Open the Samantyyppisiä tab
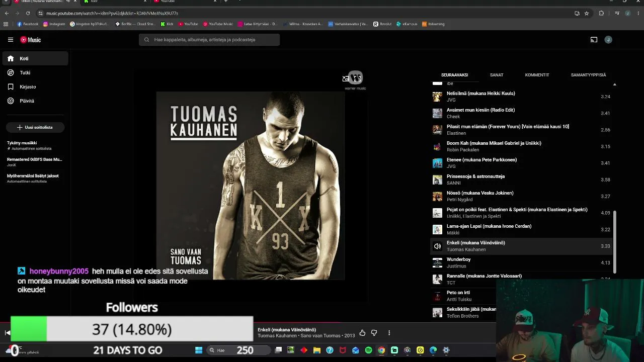The width and height of the screenshot is (644, 362). point(588,75)
